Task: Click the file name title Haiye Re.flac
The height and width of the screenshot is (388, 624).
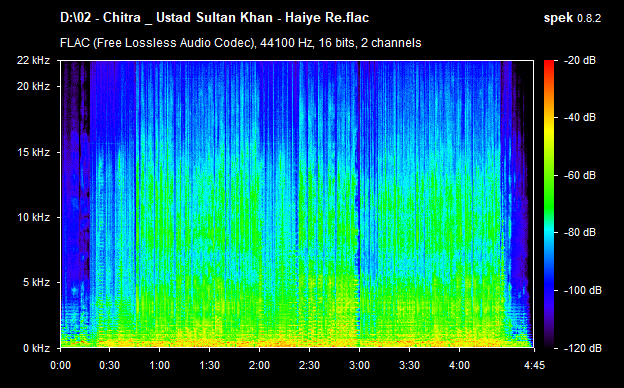Action: click(214, 18)
